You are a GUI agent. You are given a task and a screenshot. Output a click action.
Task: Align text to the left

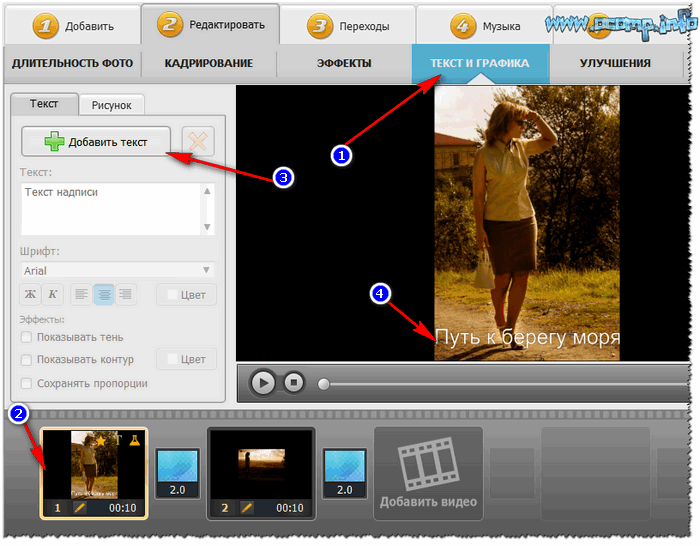81,294
